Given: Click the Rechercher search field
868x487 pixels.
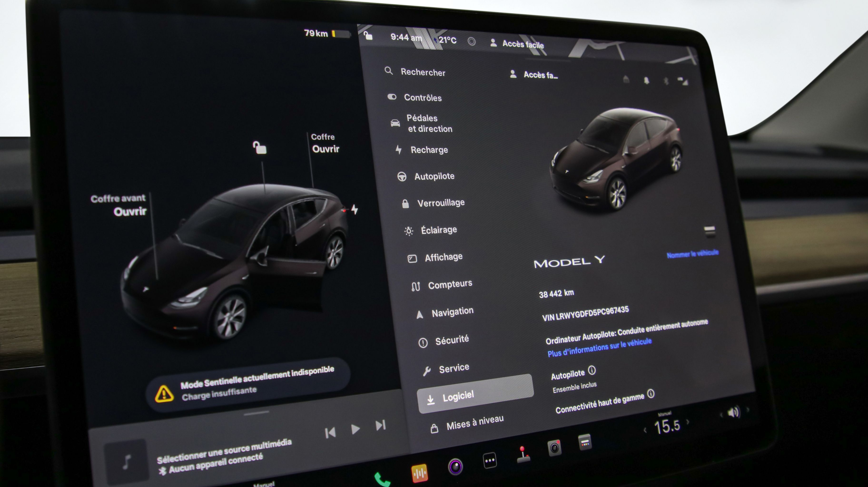Looking at the screenshot, I should click(423, 72).
